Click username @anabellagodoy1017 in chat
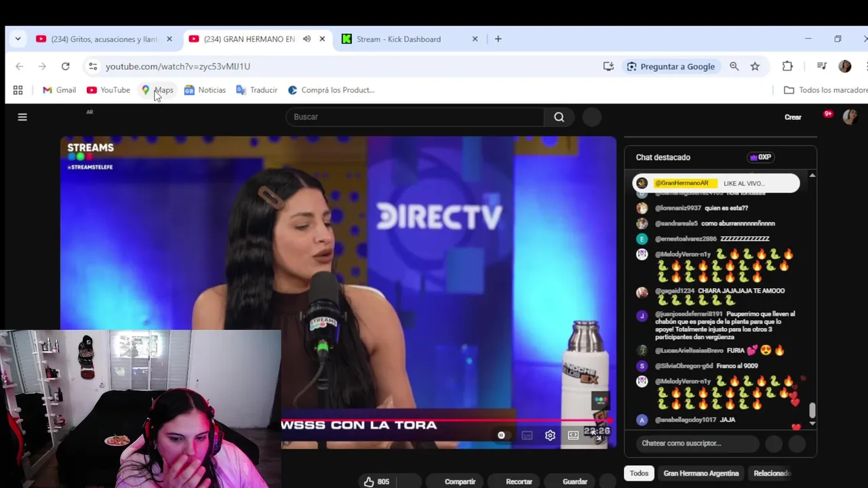 click(686, 420)
